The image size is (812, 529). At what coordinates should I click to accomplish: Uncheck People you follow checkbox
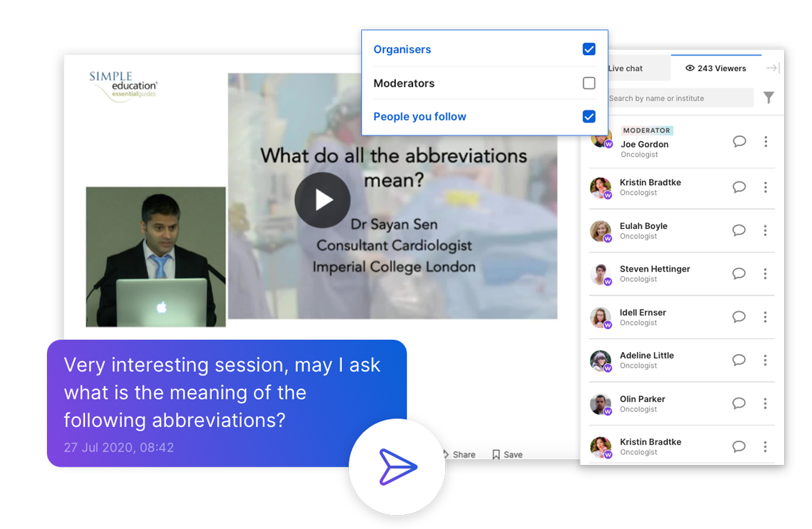589,117
